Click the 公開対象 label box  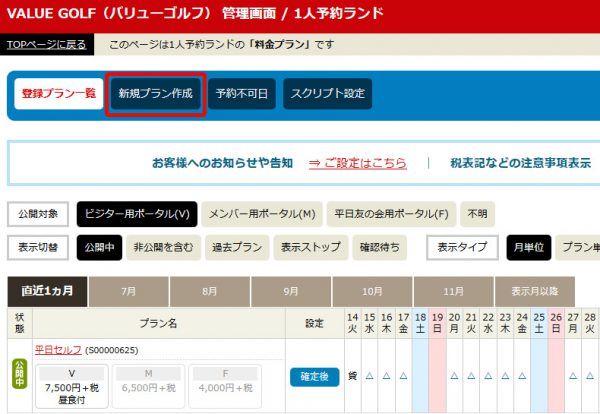pyautogui.click(x=38, y=214)
